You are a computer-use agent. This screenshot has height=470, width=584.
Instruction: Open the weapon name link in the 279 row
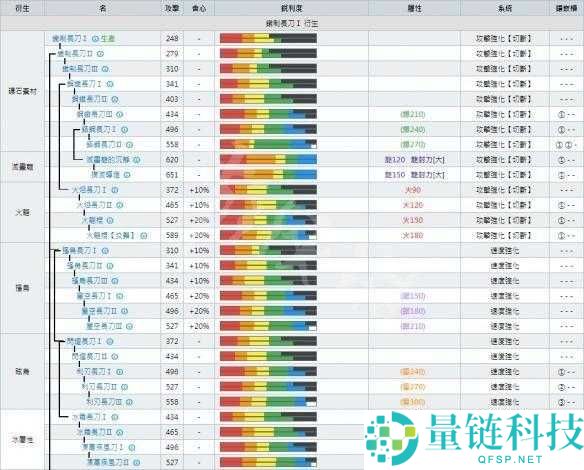pyautogui.click(x=75, y=54)
